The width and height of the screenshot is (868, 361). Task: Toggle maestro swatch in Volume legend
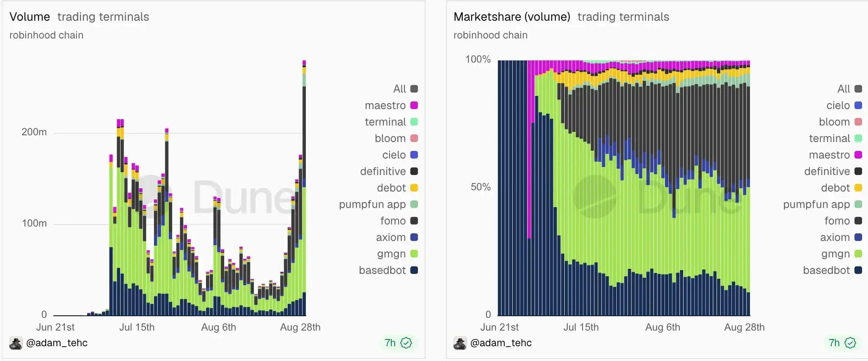414,105
